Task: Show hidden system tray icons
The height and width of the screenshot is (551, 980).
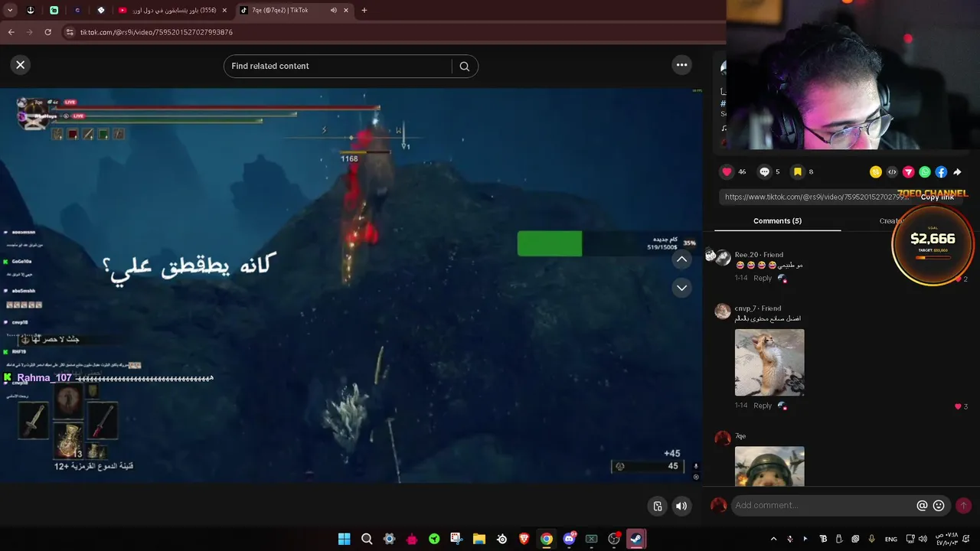Action: pyautogui.click(x=773, y=539)
